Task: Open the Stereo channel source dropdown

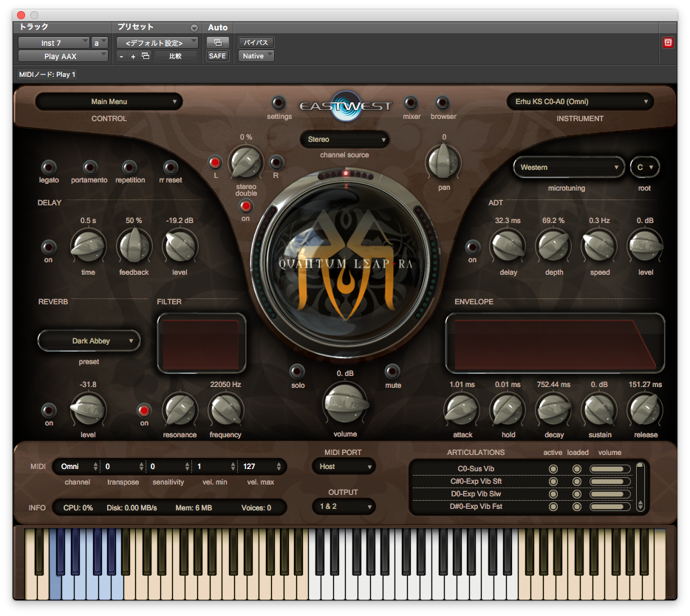Action: [345, 140]
